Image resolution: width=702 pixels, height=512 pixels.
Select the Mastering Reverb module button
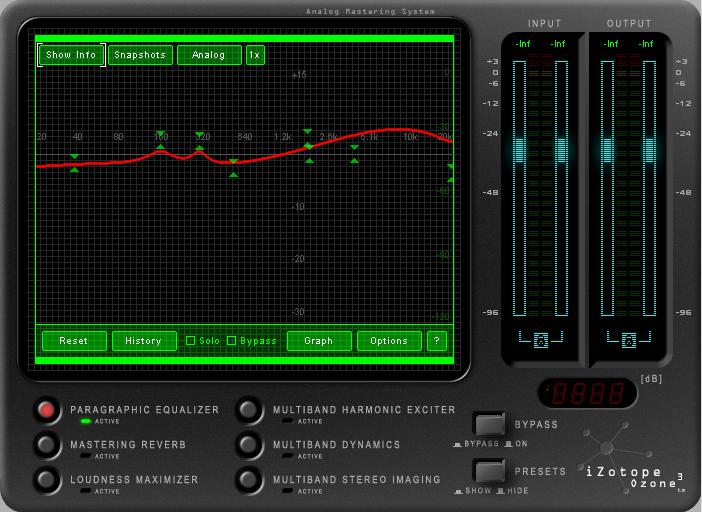click(47, 444)
